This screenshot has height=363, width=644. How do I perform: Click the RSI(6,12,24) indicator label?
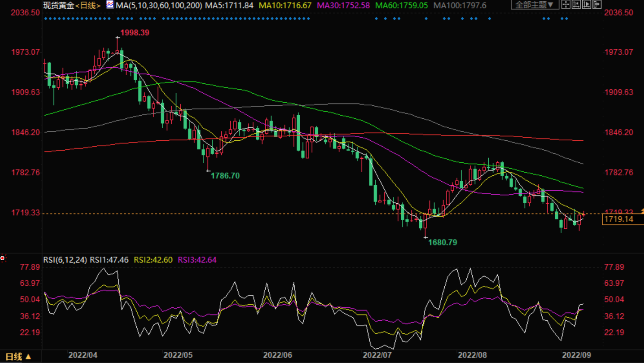coord(65,260)
